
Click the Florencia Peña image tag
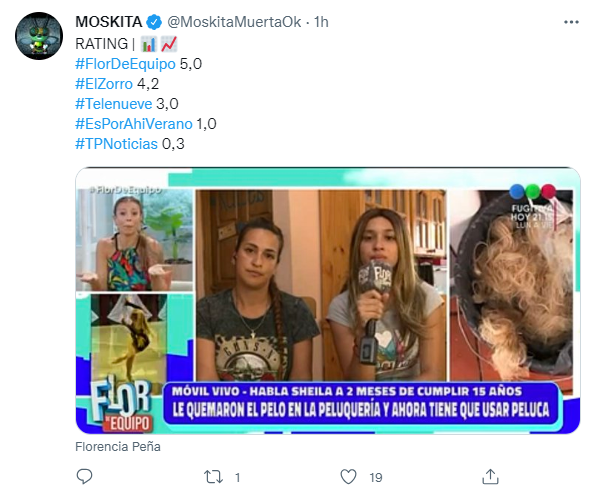118,446
